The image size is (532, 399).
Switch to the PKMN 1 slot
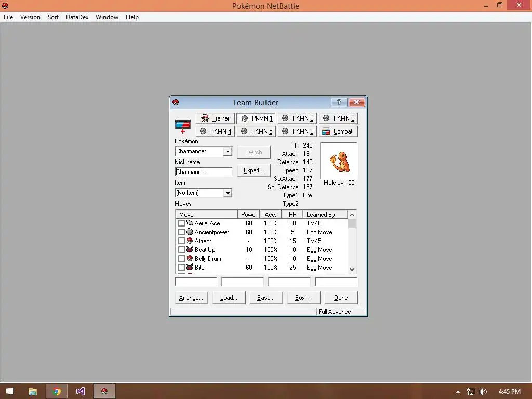pos(256,118)
